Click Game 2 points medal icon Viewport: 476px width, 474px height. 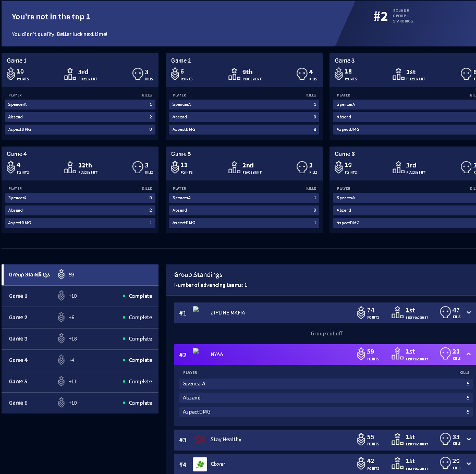point(175,74)
